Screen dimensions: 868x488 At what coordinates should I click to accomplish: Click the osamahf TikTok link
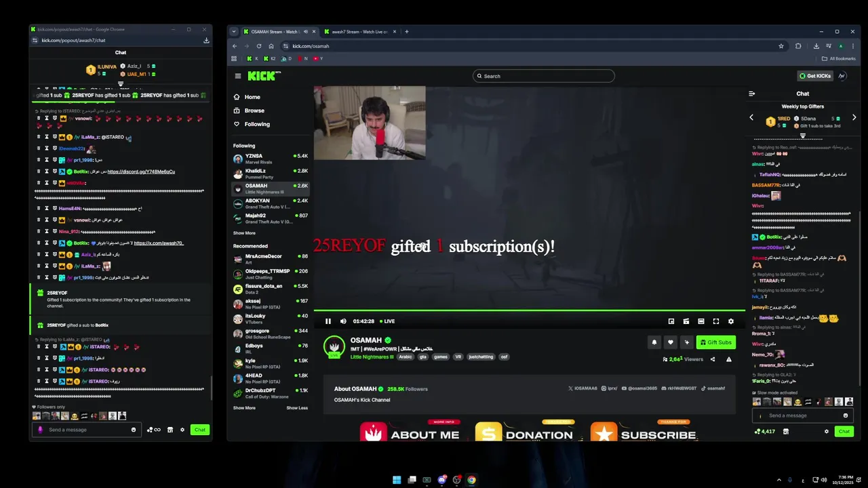[713, 388]
